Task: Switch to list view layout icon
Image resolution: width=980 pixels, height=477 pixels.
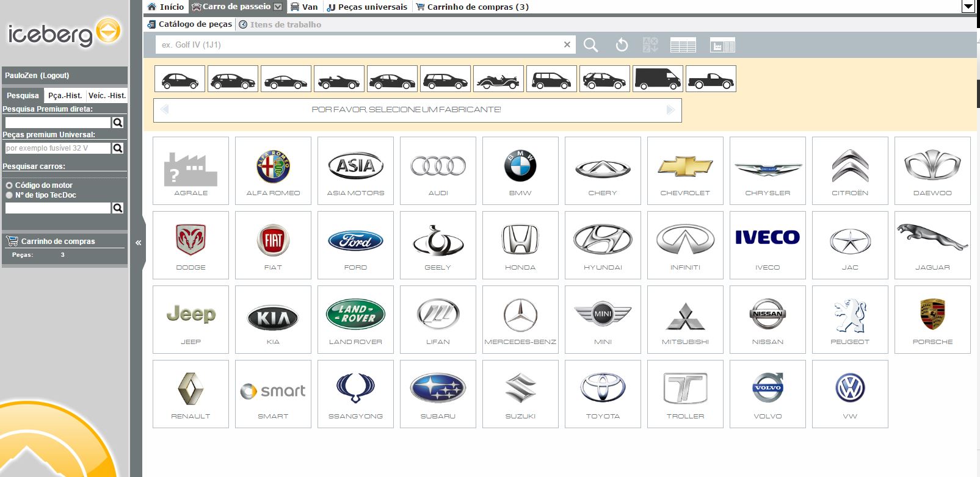Action: (683, 45)
